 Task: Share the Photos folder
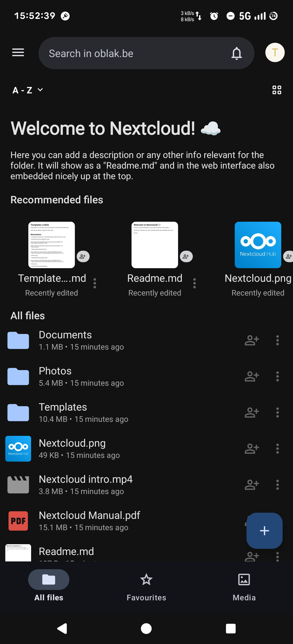[252, 376]
